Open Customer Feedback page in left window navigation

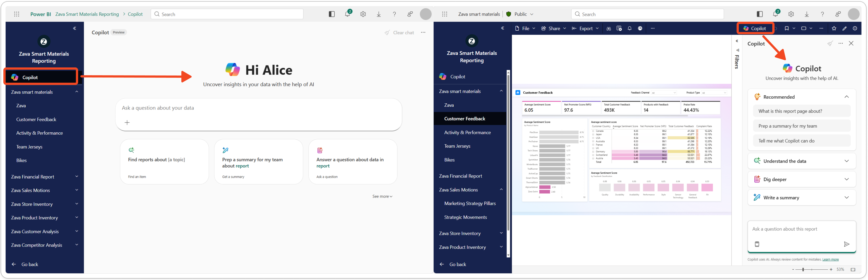click(x=36, y=120)
